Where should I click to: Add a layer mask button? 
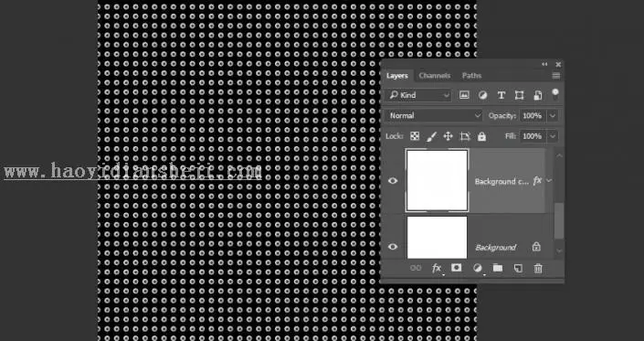(x=457, y=268)
